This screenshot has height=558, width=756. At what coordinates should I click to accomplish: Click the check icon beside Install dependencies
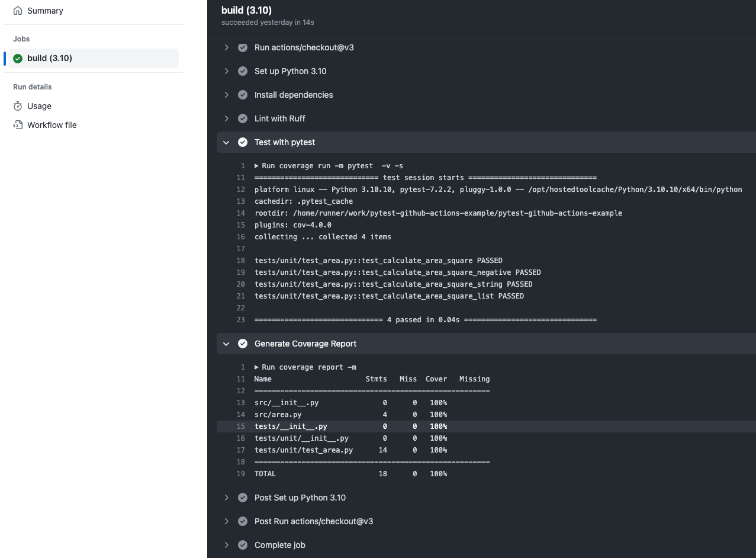click(x=243, y=94)
